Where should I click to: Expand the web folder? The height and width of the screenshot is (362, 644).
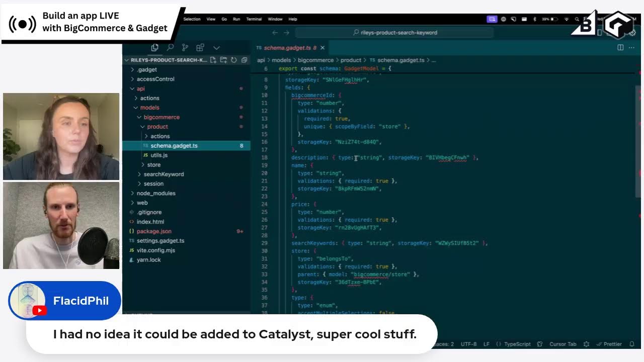(x=186, y=203)
